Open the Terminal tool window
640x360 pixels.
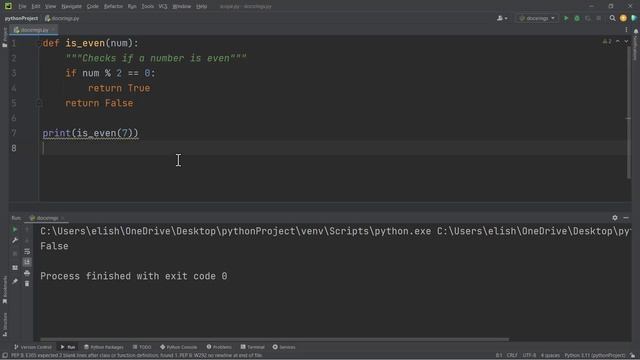tap(253, 347)
